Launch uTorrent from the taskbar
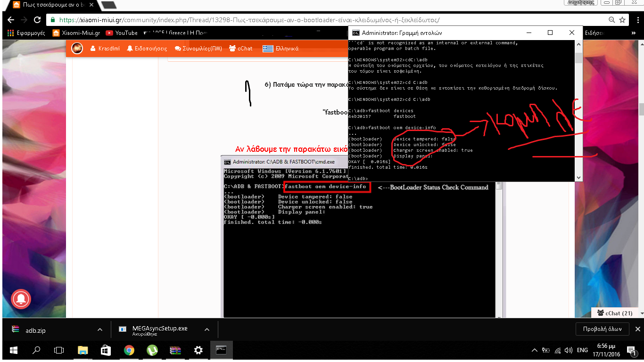 coord(152,350)
